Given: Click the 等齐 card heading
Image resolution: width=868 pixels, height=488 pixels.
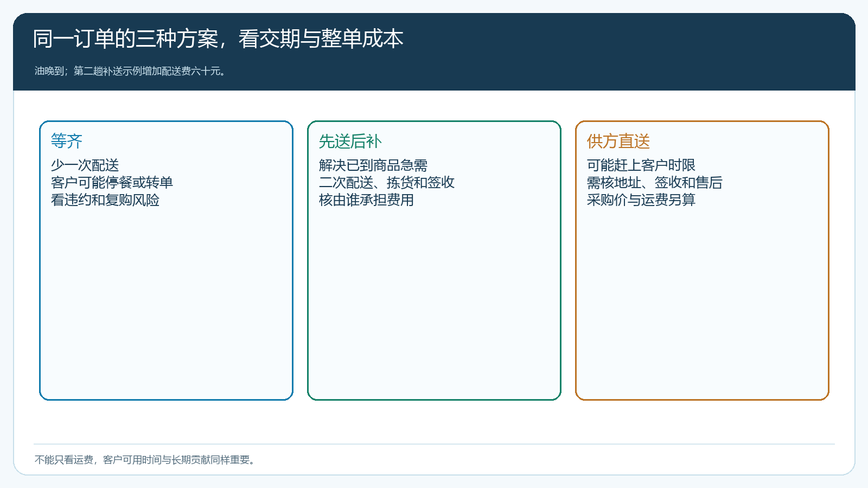Looking at the screenshot, I should [67, 141].
